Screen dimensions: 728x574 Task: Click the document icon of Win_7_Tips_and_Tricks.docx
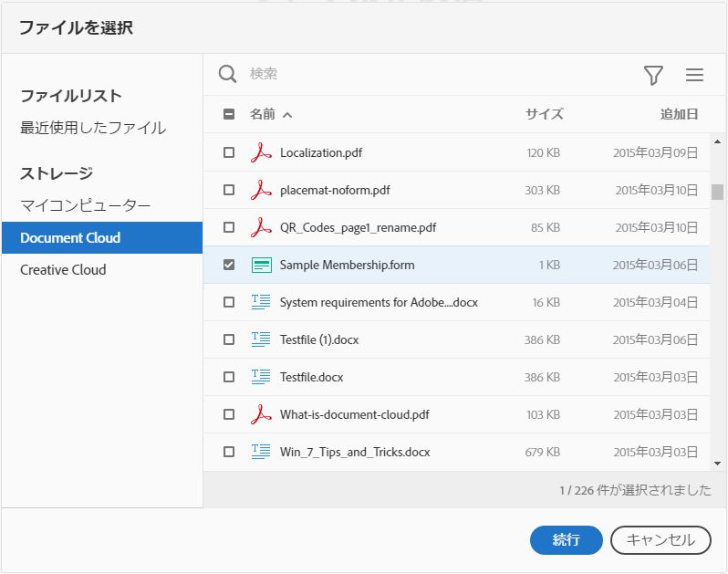pyautogui.click(x=261, y=452)
